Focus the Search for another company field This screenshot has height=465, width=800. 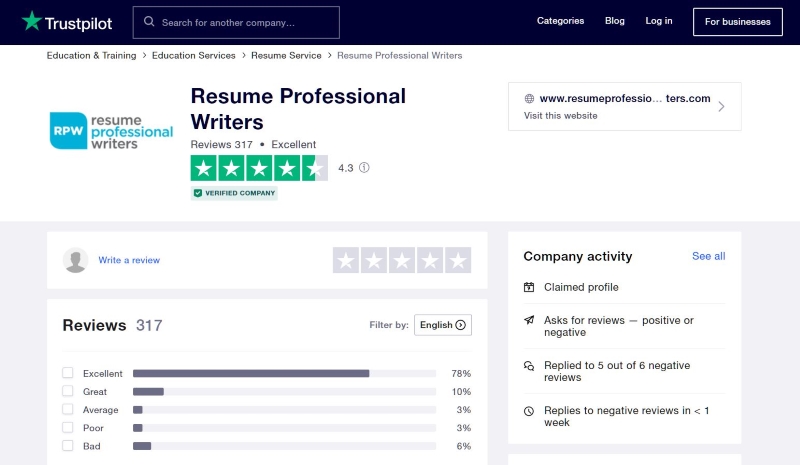click(x=236, y=22)
